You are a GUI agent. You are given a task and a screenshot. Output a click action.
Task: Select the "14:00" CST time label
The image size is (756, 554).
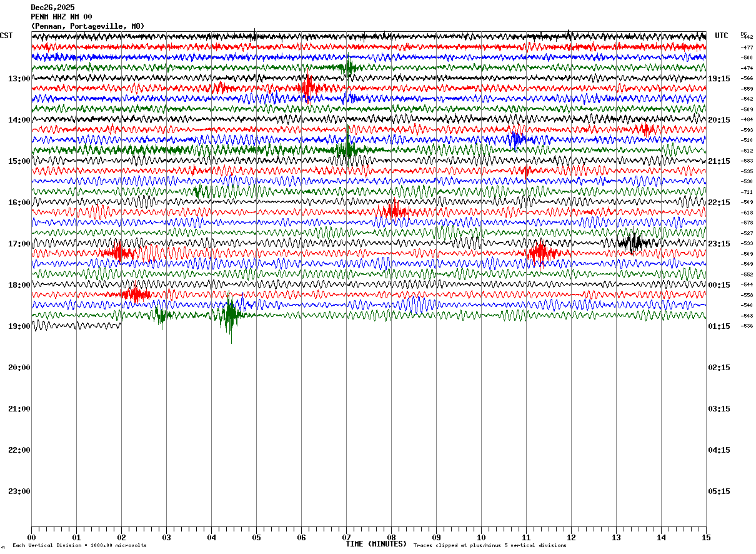point(19,120)
